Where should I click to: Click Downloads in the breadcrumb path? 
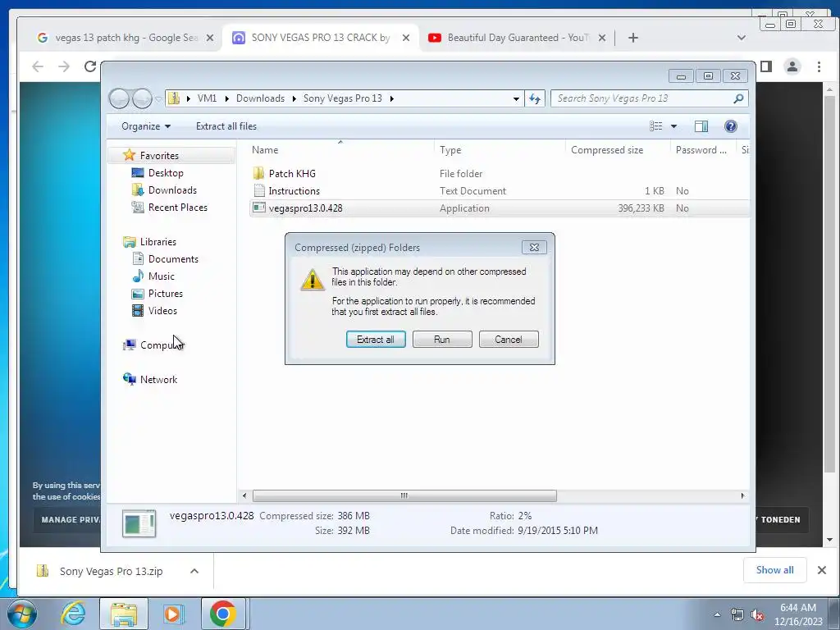coord(260,98)
